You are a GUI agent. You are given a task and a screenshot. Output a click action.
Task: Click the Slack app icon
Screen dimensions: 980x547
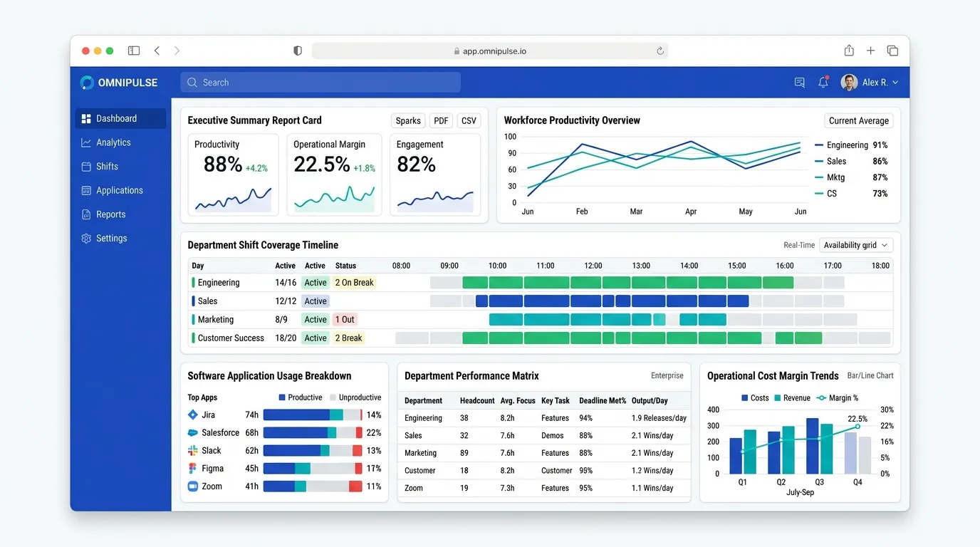(192, 450)
